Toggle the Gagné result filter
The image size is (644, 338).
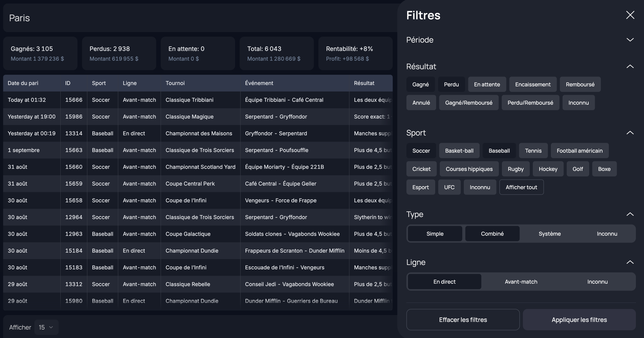[420, 85]
